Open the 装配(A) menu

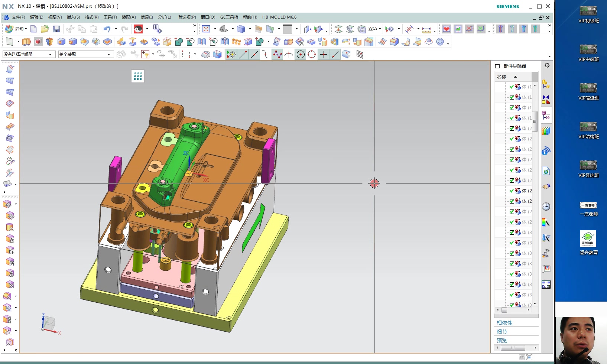coord(129,17)
